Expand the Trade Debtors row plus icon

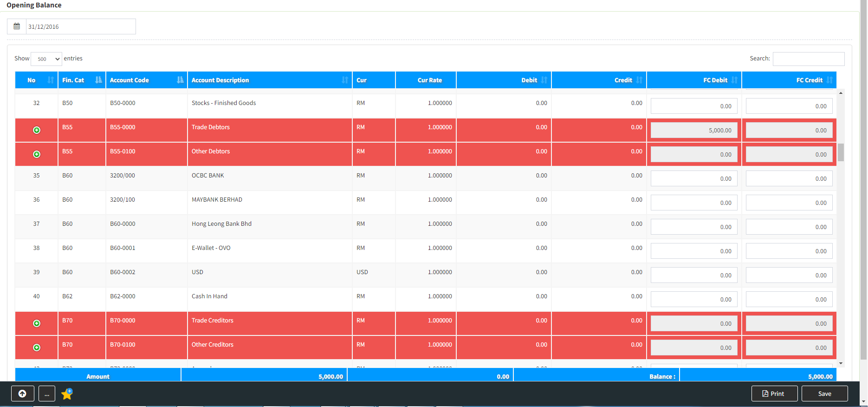coord(37,130)
